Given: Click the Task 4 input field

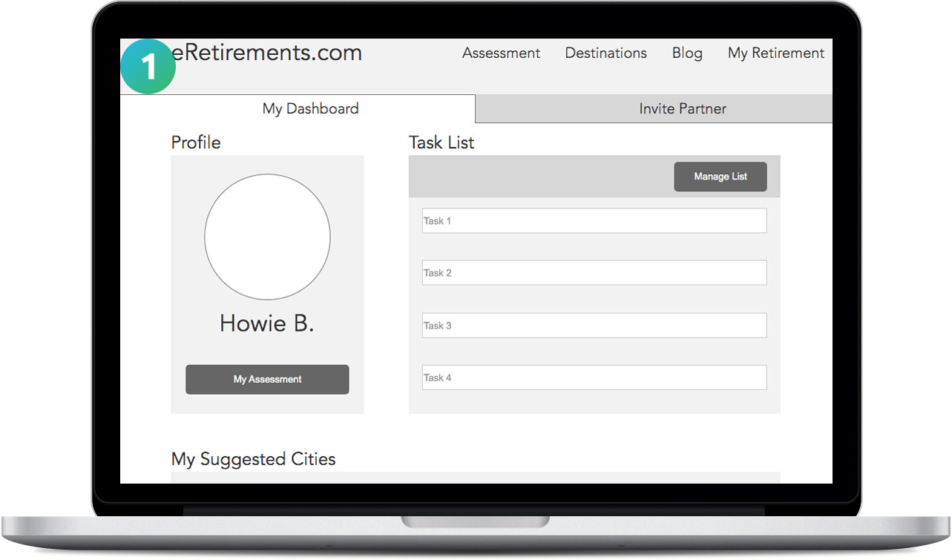Looking at the screenshot, I should [x=594, y=378].
